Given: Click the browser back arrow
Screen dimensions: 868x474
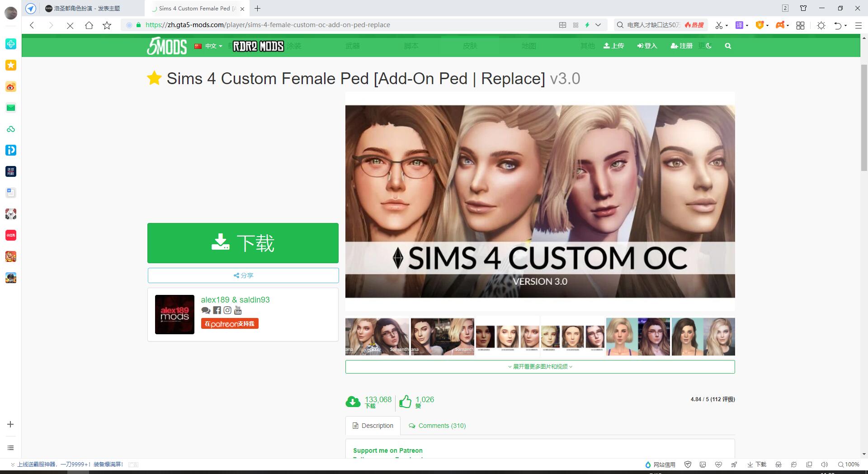Looking at the screenshot, I should click(32, 25).
